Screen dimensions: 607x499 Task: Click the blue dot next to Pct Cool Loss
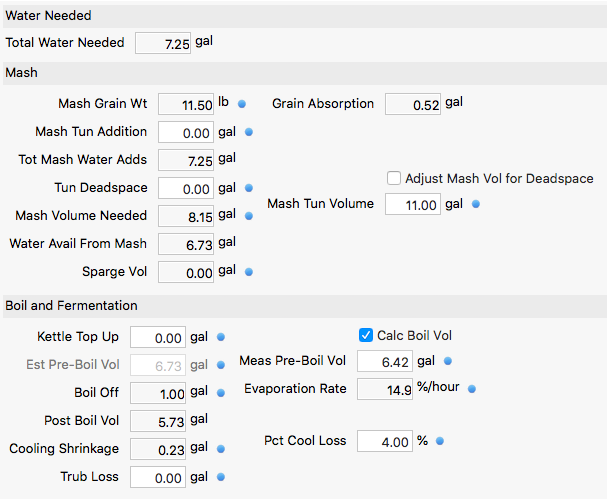440,441
